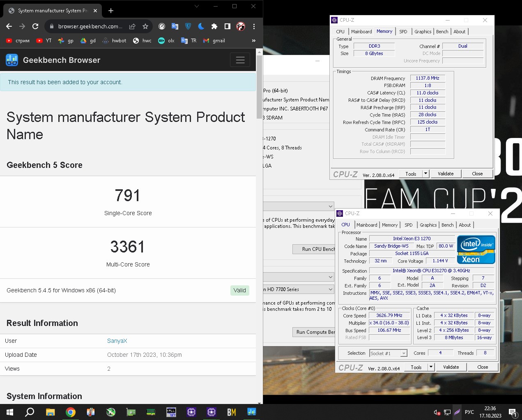Switch to Mainboard tab in Memory CPU-Z window

361,32
